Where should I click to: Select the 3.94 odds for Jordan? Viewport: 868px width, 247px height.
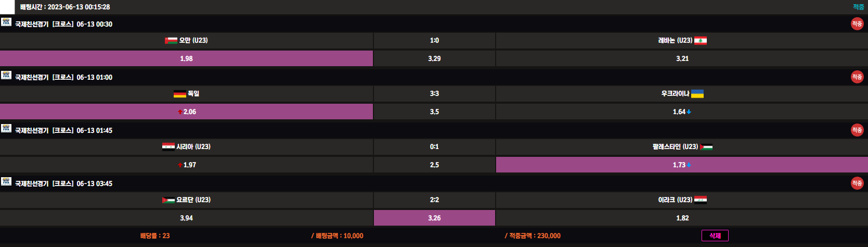(186, 218)
